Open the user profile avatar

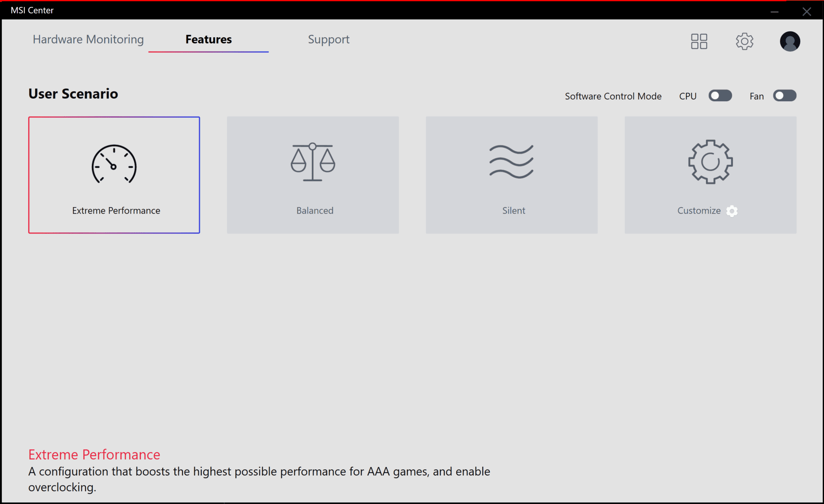pyautogui.click(x=790, y=41)
